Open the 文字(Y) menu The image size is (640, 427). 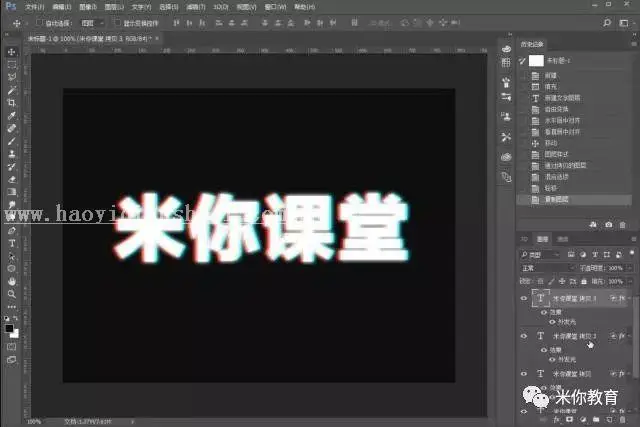click(141, 7)
